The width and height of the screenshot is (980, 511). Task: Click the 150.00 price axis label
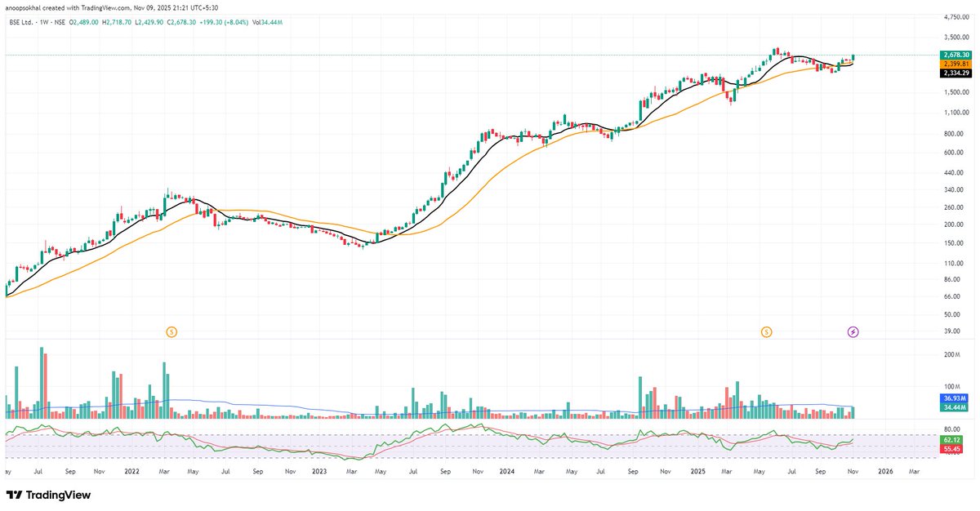[954, 243]
